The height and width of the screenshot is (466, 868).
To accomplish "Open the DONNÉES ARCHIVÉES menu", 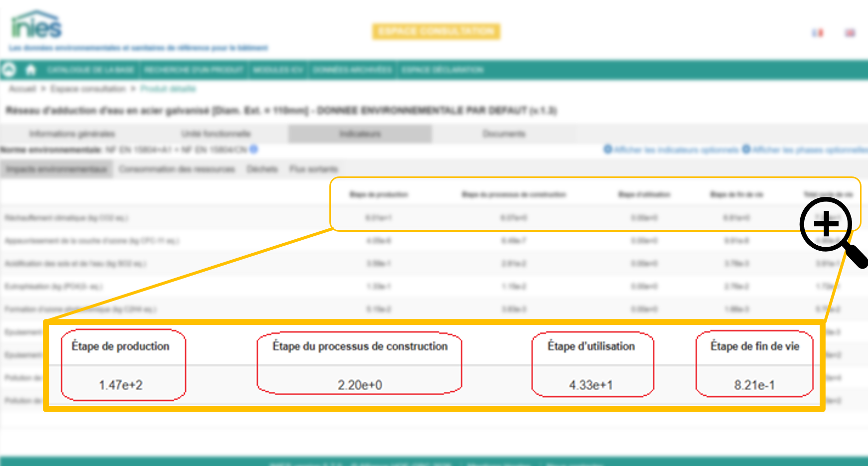I will pos(352,70).
